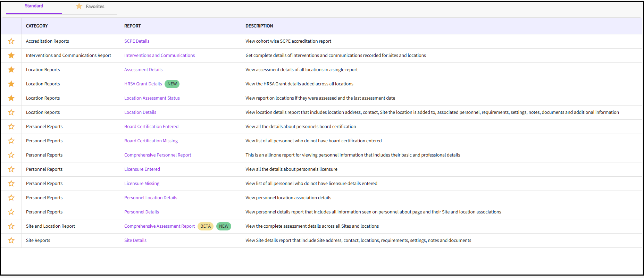Switch to the Favorites tab
This screenshot has height=278, width=644.
[90, 7]
